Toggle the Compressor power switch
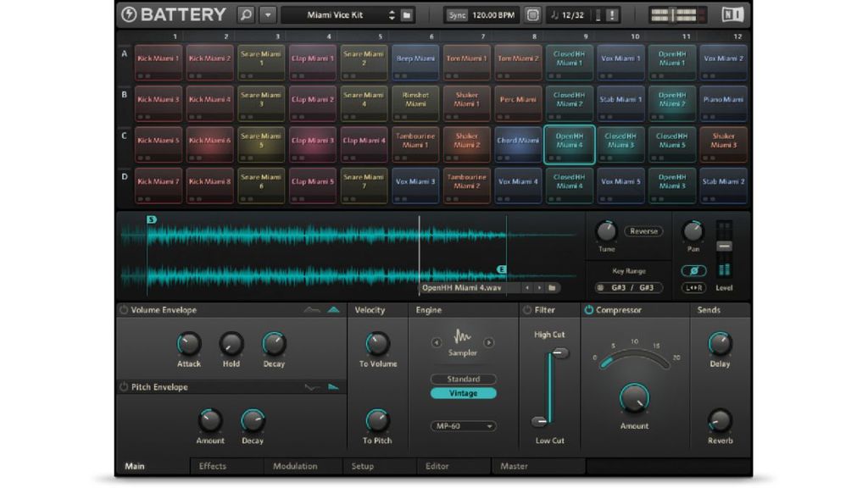The height and width of the screenshot is (488, 868). 588,309
